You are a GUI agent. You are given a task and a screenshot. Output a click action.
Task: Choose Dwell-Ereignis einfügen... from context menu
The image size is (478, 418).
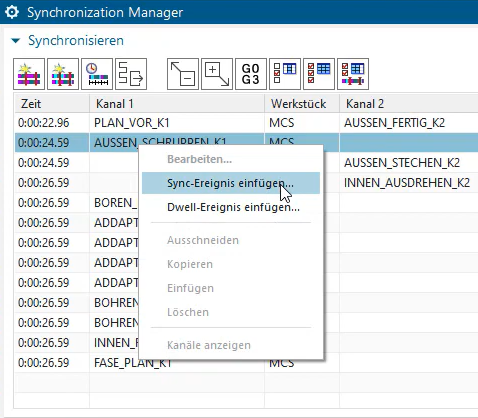(x=231, y=207)
